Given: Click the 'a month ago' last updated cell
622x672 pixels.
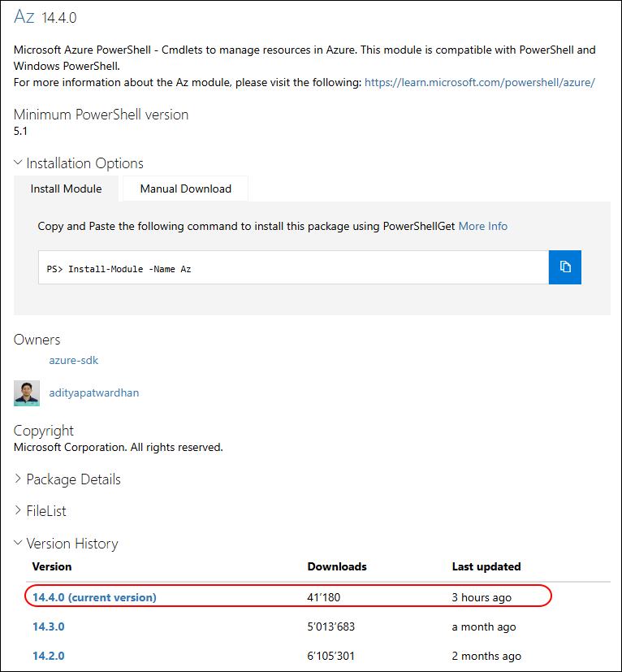Looking at the screenshot, I should coord(484,626).
